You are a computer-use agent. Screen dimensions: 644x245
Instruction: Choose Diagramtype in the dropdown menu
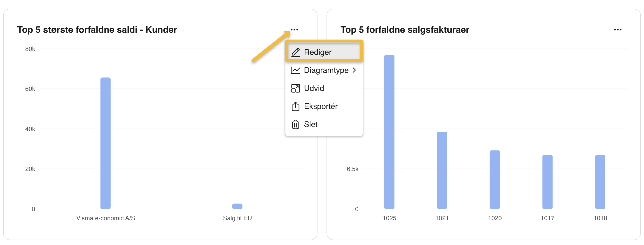point(326,70)
